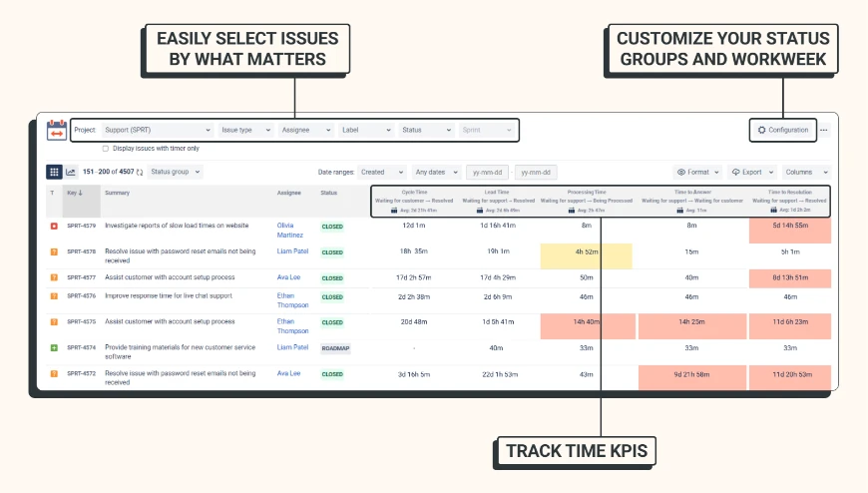Open issue key SPRT-4572
The width and height of the screenshot is (868, 493).
tap(82, 374)
